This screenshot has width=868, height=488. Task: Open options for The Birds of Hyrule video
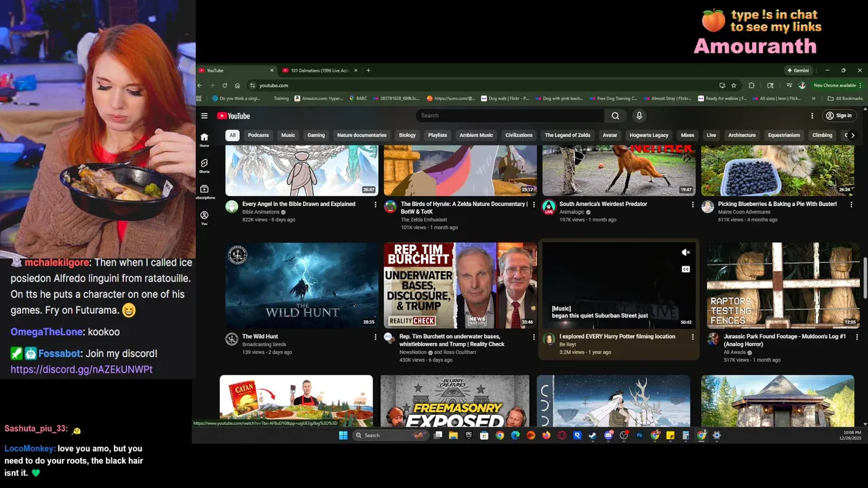534,204
